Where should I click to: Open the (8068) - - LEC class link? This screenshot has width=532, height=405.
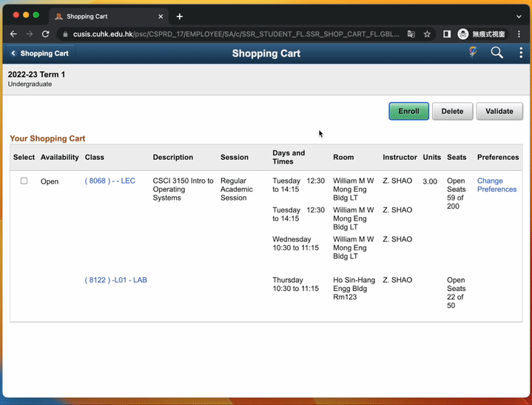[110, 181]
